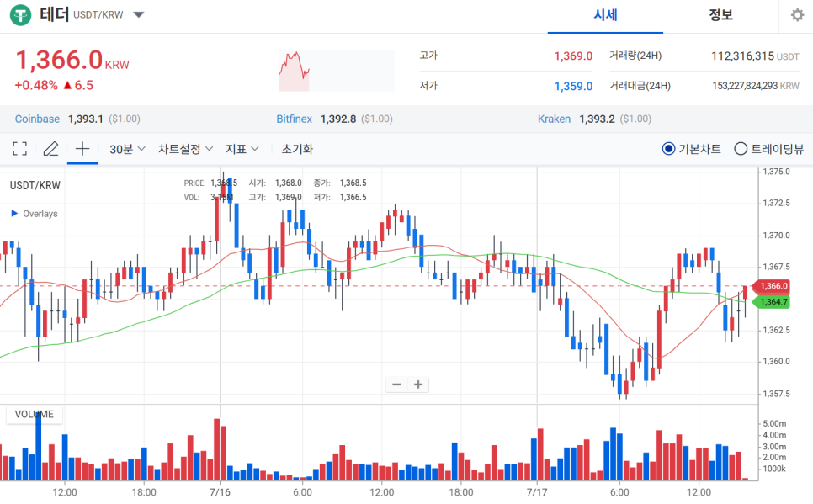
Task: Click the Tether coin logo icon
Action: click(20, 15)
